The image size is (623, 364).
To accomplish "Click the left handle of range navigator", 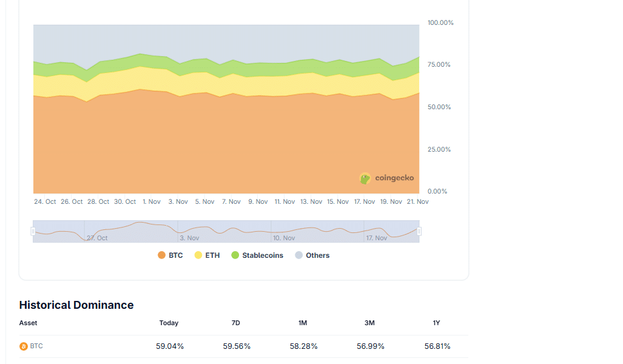I will [33, 231].
